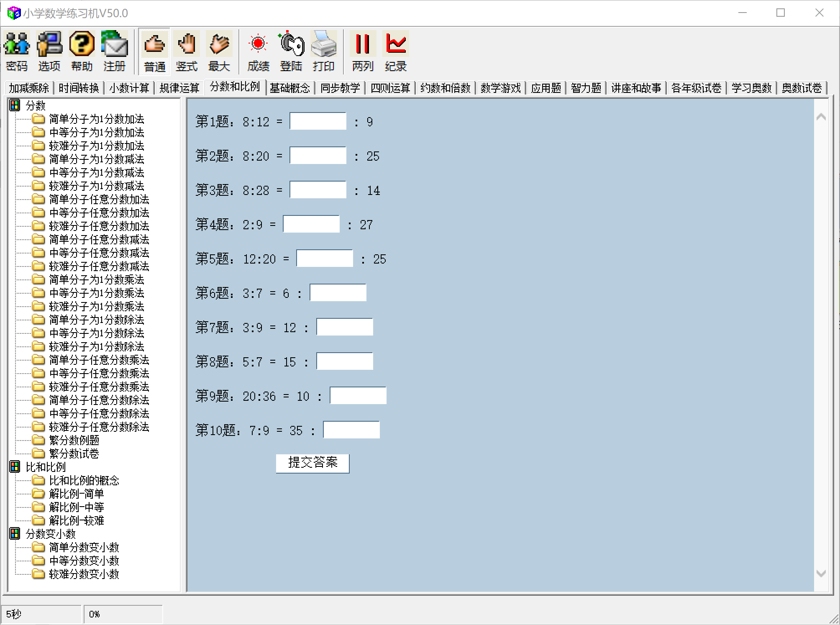Select the 普通 normal size mode
Viewport: 840px width, 625px height.
154,51
